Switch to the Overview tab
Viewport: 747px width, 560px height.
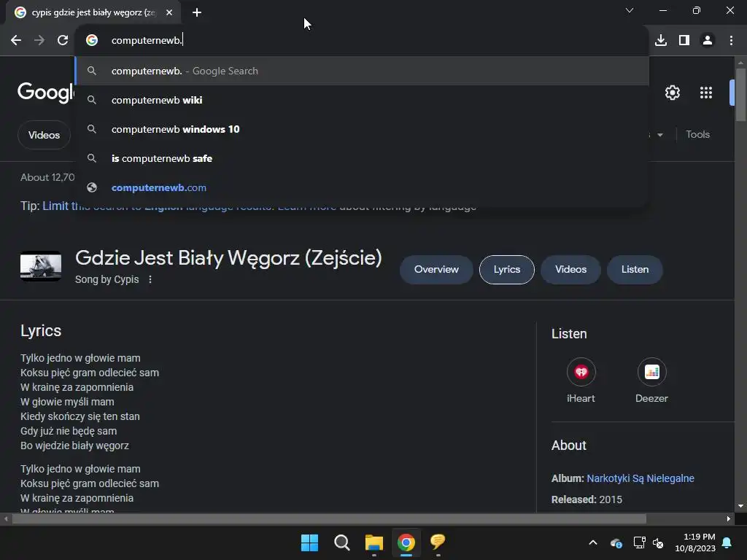pyautogui.click(x=436, y=270)
